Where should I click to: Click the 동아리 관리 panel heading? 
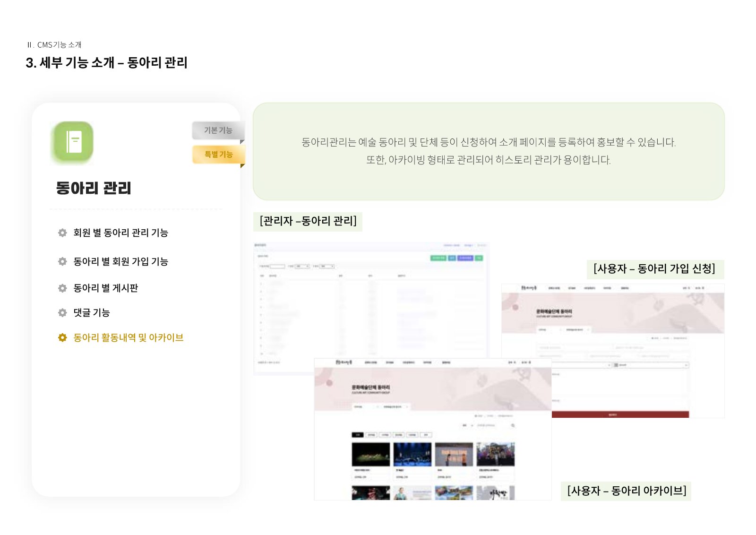(94, 188)
